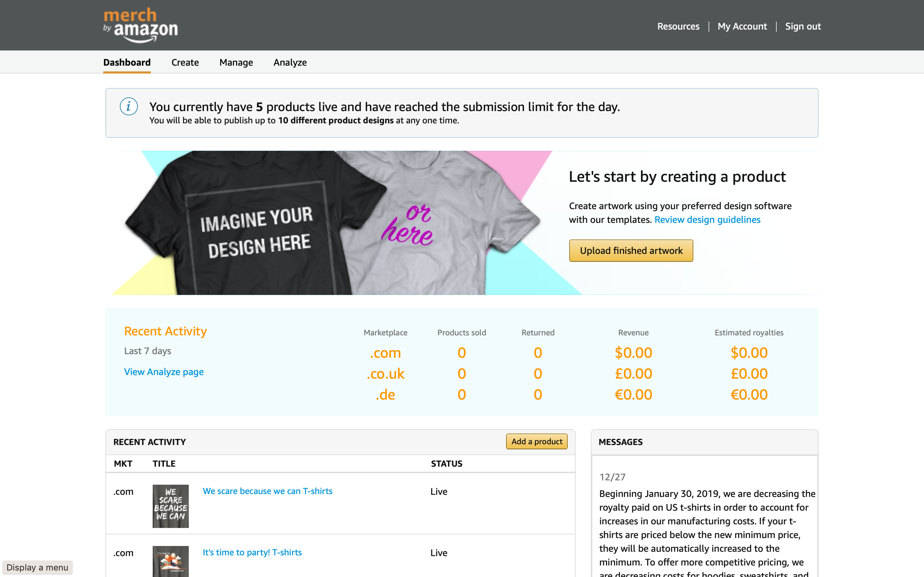The width and height of the screenshot is (924, 577).
Task: Click the blue info icon in banner
Action: pos(128,106)
